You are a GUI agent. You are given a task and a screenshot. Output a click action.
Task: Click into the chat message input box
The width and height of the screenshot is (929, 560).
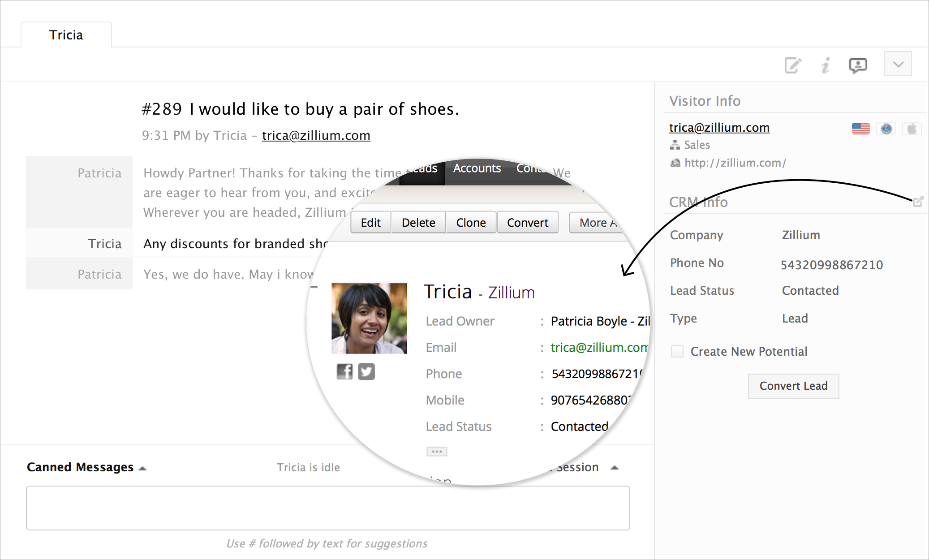pos(328,508)
